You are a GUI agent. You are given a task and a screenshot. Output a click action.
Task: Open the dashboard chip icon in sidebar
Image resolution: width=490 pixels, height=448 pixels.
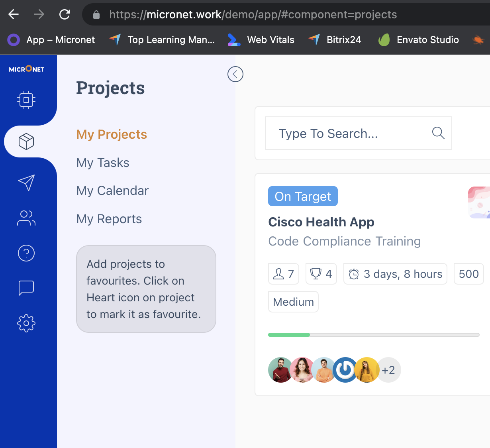pos(26,100)
